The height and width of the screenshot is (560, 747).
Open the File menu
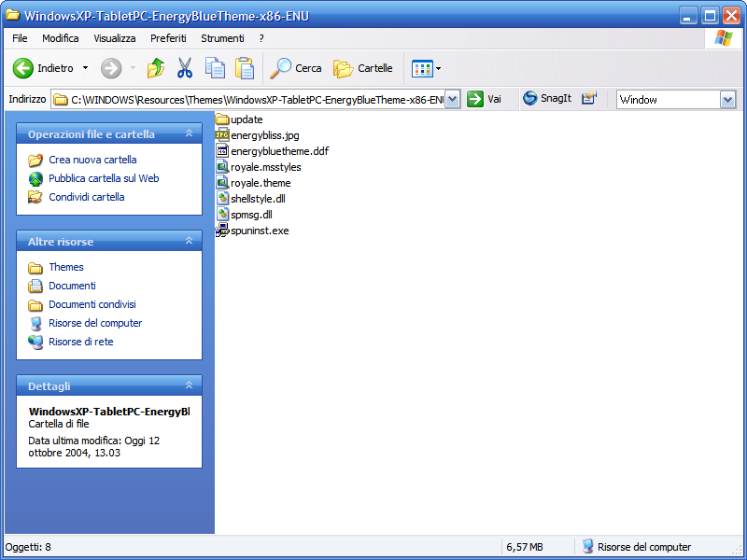20,38
